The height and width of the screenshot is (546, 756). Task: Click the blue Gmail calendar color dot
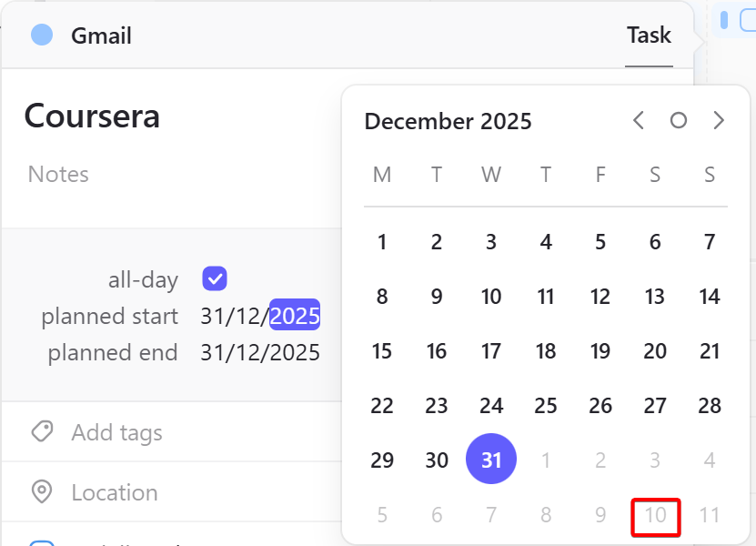(42, 35)
